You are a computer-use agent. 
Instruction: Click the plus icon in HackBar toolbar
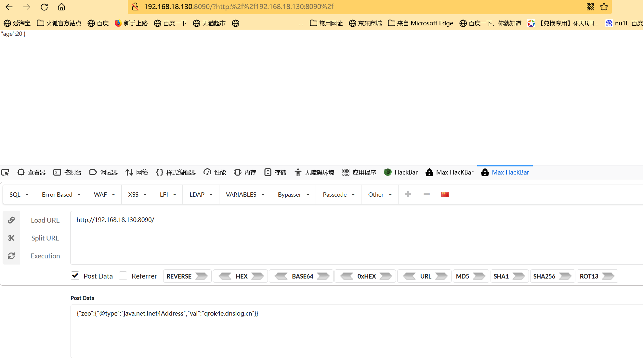408,194
